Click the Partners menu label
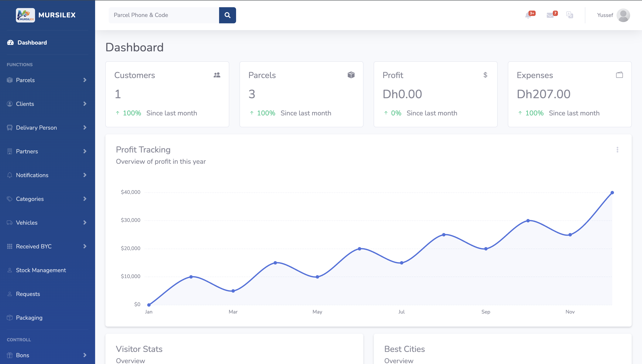642x364 pixels. (x=27, y=151)
